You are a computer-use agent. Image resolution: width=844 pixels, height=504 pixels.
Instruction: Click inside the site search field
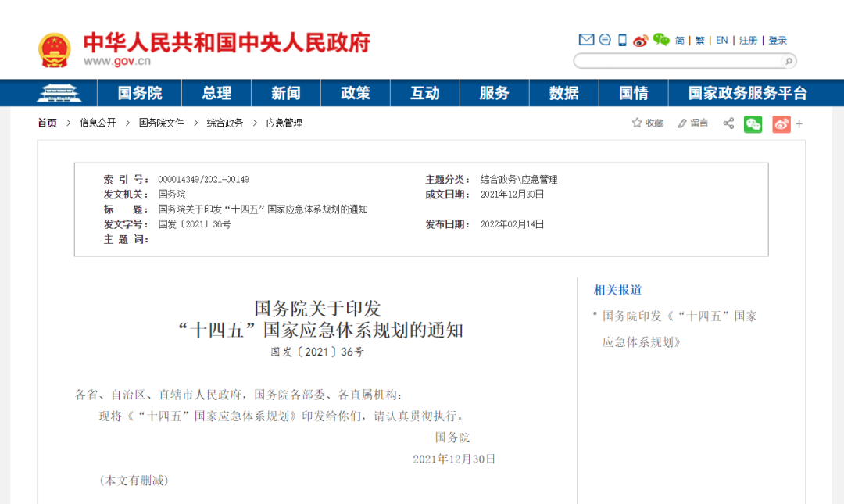[x=678, y=61]
